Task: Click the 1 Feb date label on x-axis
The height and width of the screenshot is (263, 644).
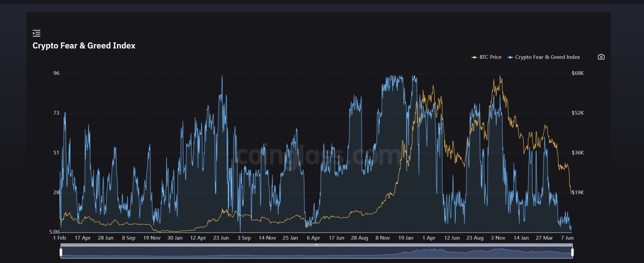Action: [x=59, y=238]
